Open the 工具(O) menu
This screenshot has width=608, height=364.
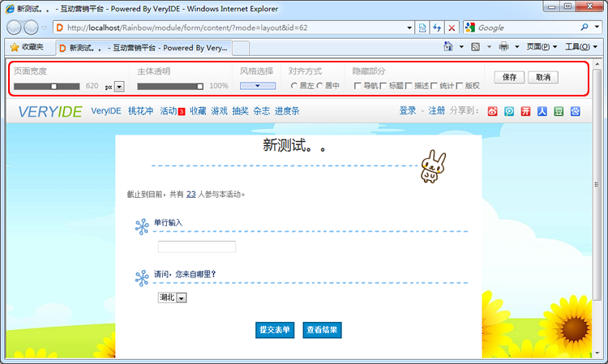(581, 46)
